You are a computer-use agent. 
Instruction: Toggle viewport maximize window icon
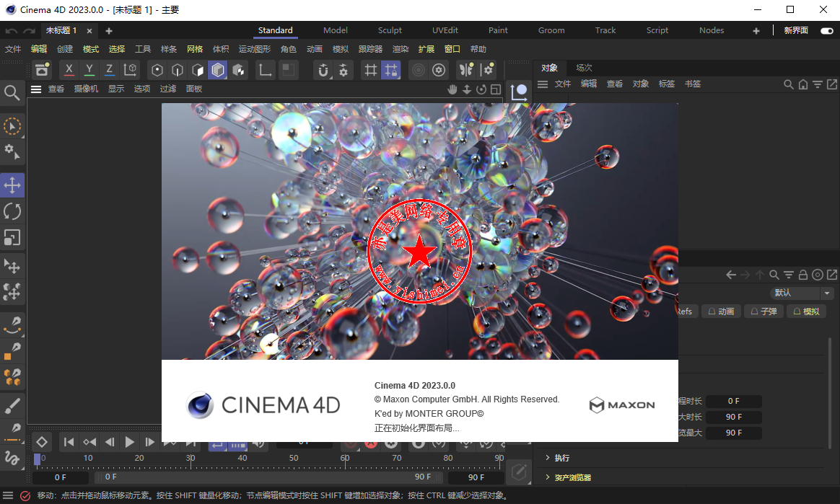[x=496, y=89]
